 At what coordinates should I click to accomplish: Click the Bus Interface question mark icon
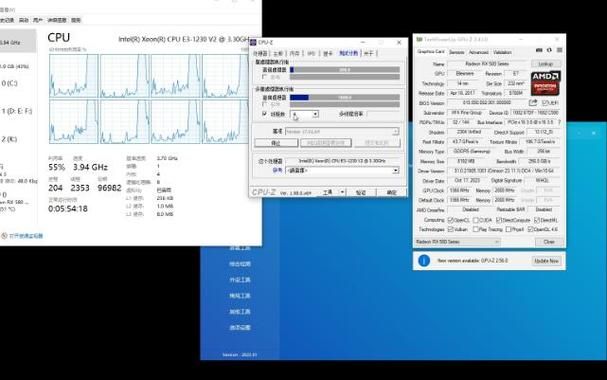559,122
